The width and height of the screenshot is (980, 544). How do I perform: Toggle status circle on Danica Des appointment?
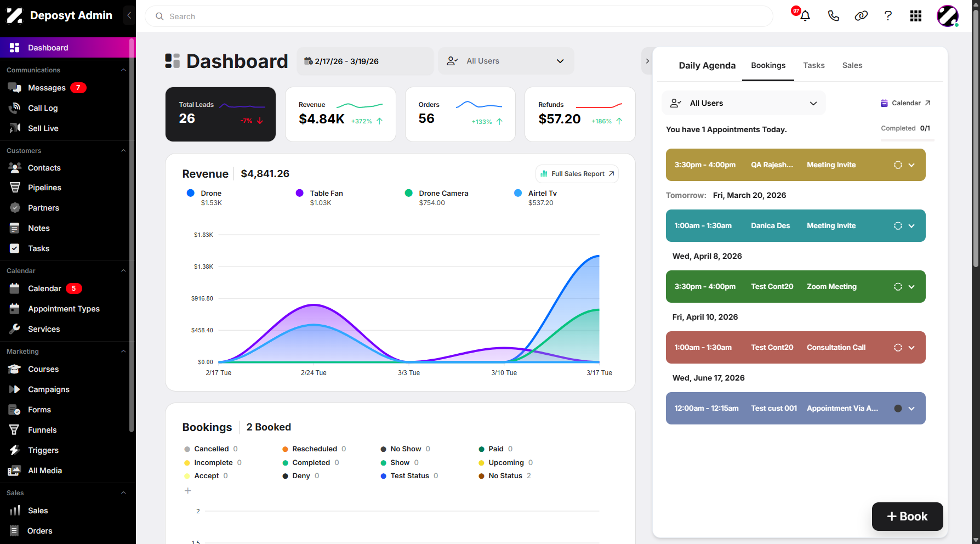click(898, 226)
